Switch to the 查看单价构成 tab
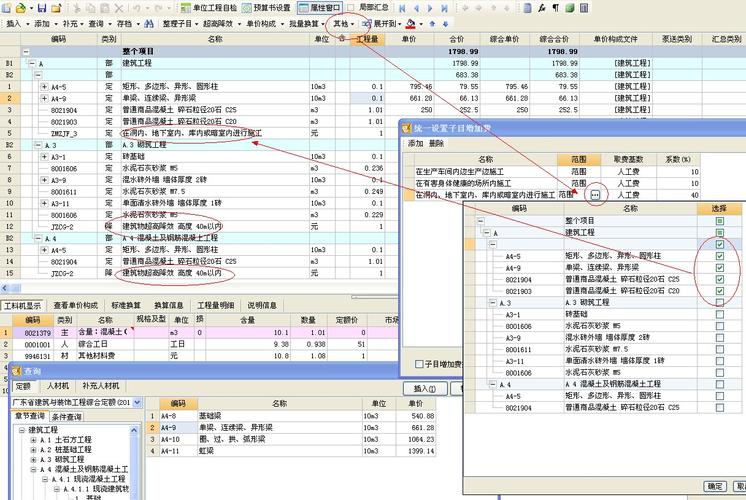The width and height of the screenshot is (746, 500). [x=75, y=305]
